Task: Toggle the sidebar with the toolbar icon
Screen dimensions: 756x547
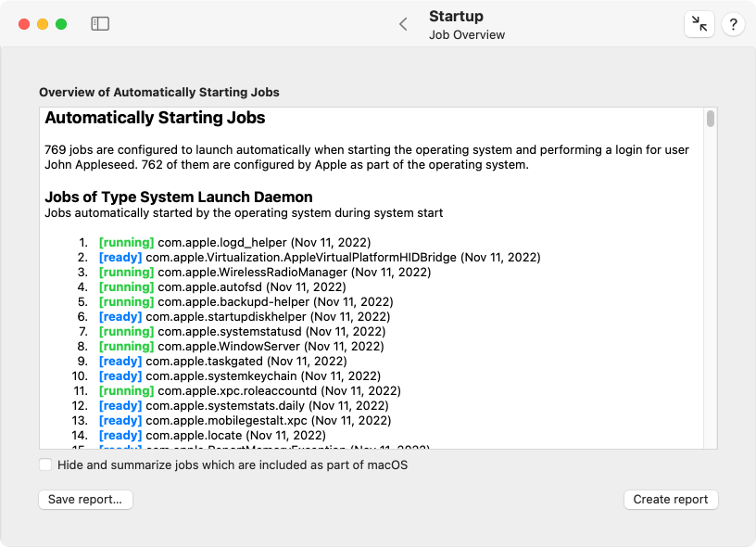Action: [100, 23]
